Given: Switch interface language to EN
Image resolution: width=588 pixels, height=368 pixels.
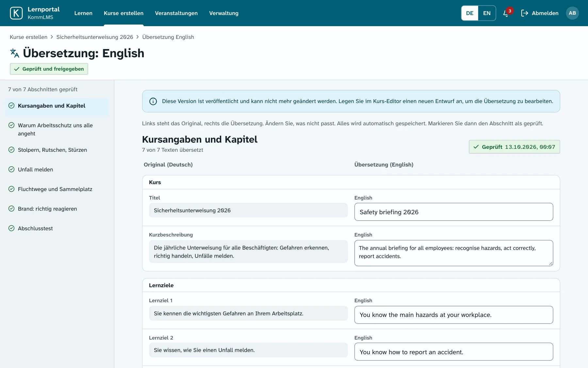Looking at the screenshot, I should [487, 13].
